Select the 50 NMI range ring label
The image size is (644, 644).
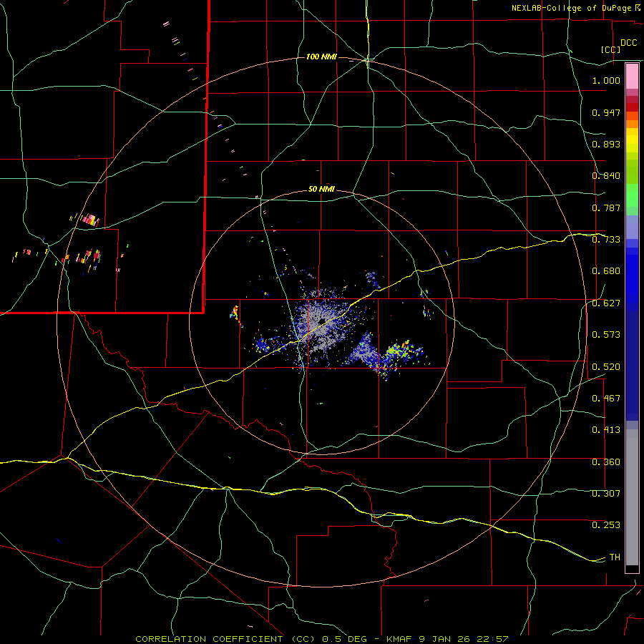click(321, 189)
